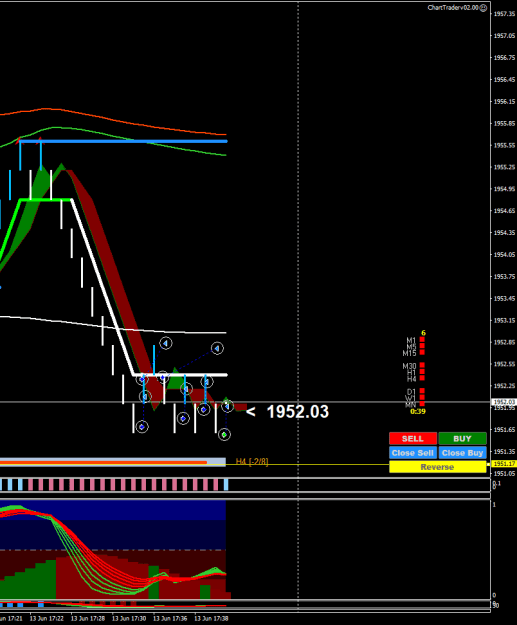This screenshot has height=625, width=517.
Task: Click the M15 red trend square
Action: coord(422,352)
